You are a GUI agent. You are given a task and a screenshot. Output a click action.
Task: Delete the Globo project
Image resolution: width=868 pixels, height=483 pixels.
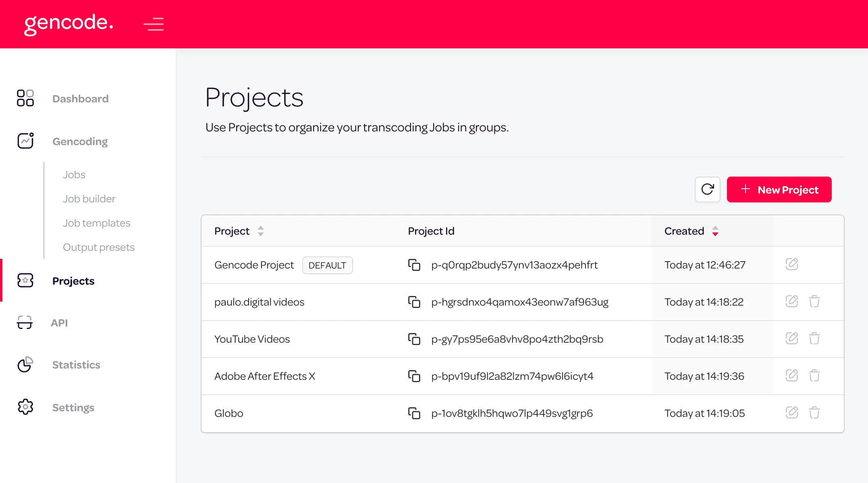[x=814, y=413]
